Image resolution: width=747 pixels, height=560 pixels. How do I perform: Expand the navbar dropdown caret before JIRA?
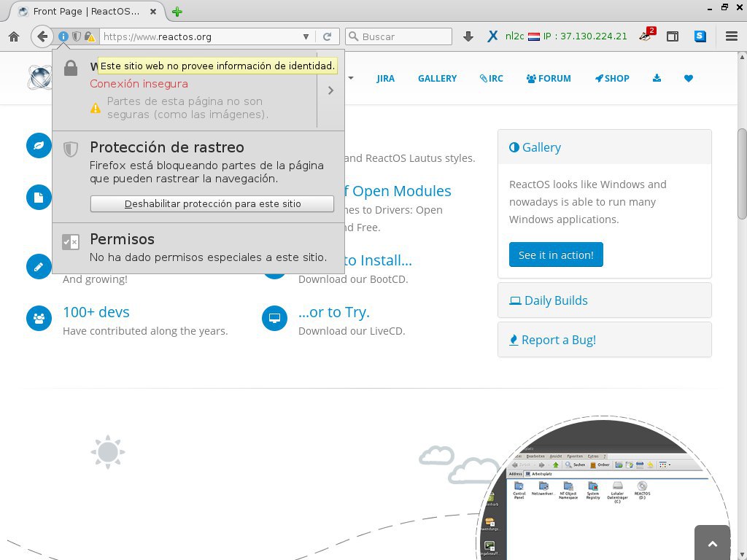coord(351,77)
